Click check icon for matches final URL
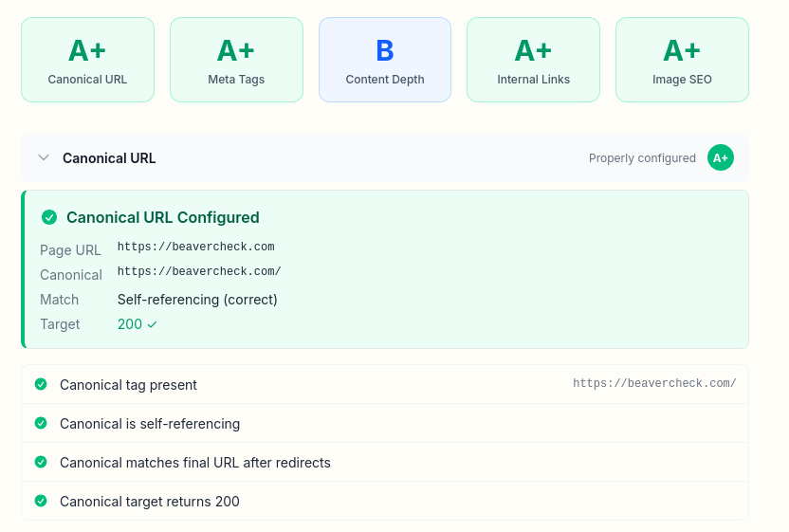The image size is (789, 532). click(x=41, y=462)
